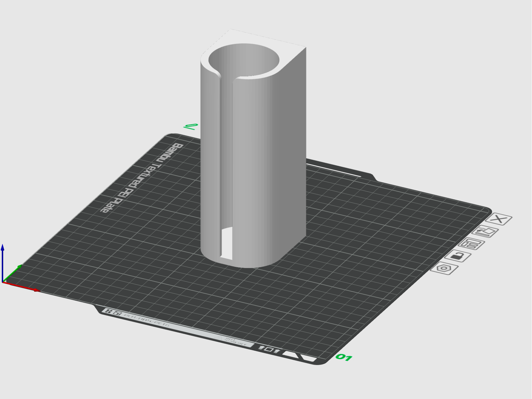Screen dimensions: 532x399
Task: Select plate number 01 label
Action: click(x=344, y=357)
